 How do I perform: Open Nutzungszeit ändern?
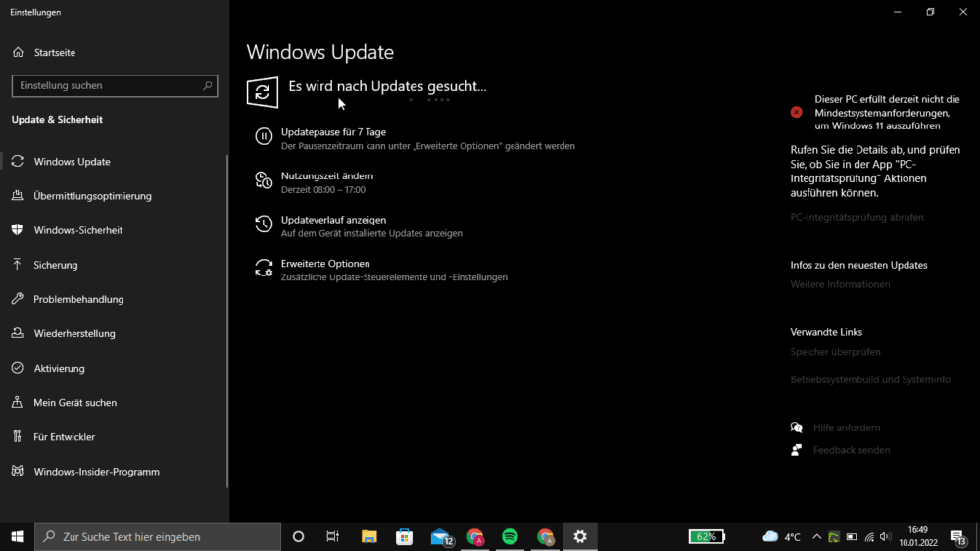click(x=327, y=175)
